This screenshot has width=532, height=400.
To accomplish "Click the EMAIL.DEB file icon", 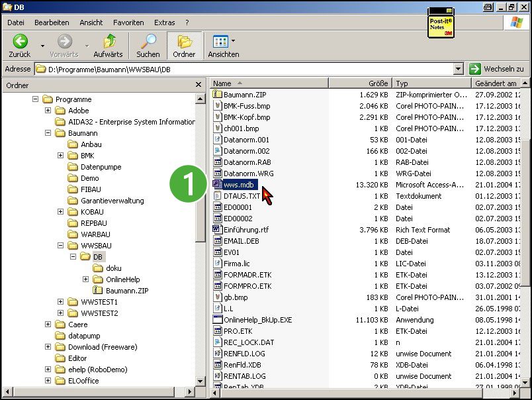I will coord(217,240).
